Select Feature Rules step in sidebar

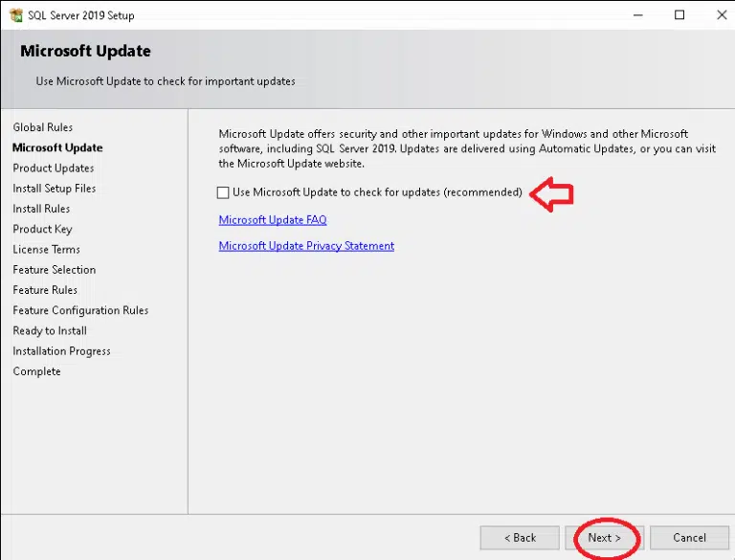pyautogui.click(x=45, y=290)
